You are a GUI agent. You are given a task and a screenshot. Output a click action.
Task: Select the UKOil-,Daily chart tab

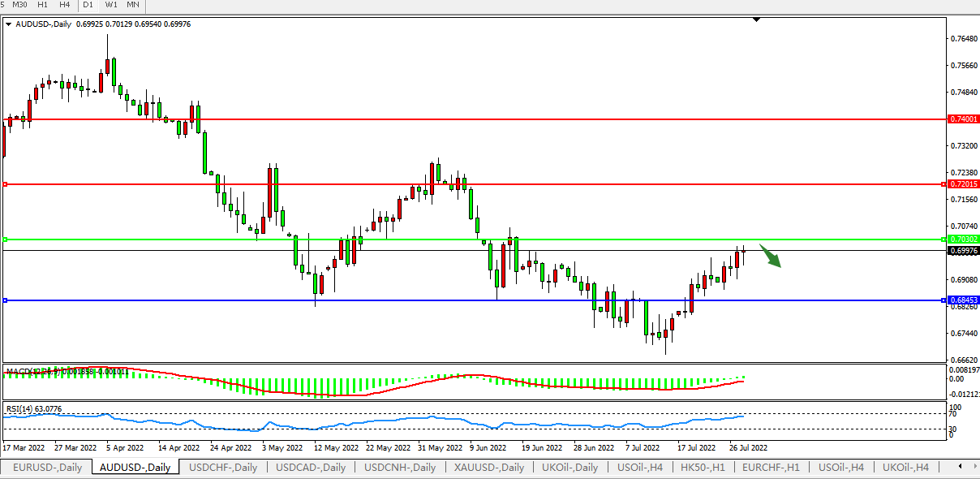click(x=570, y=467)
